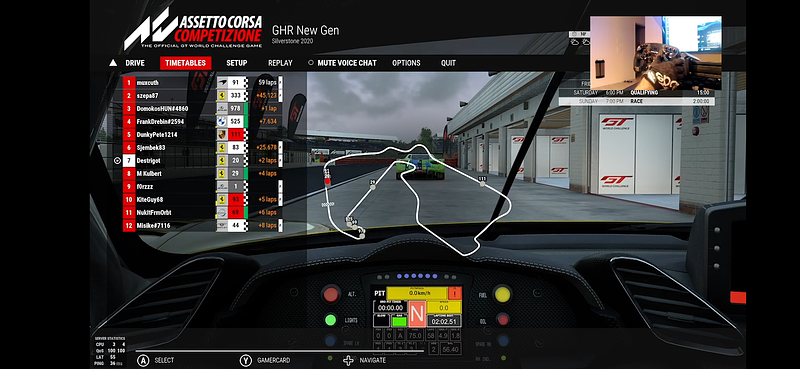Open the REPLAY menu
This screenshot has height=369, width=800.
[x=280, y=63]
